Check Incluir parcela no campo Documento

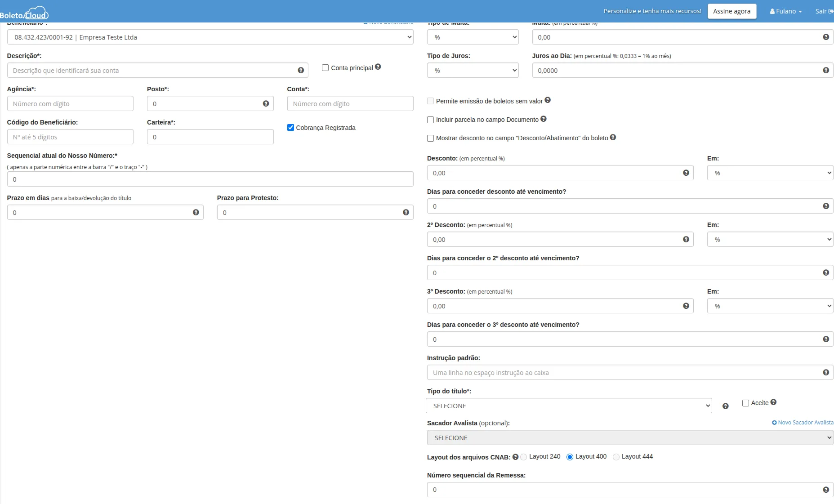430,120
